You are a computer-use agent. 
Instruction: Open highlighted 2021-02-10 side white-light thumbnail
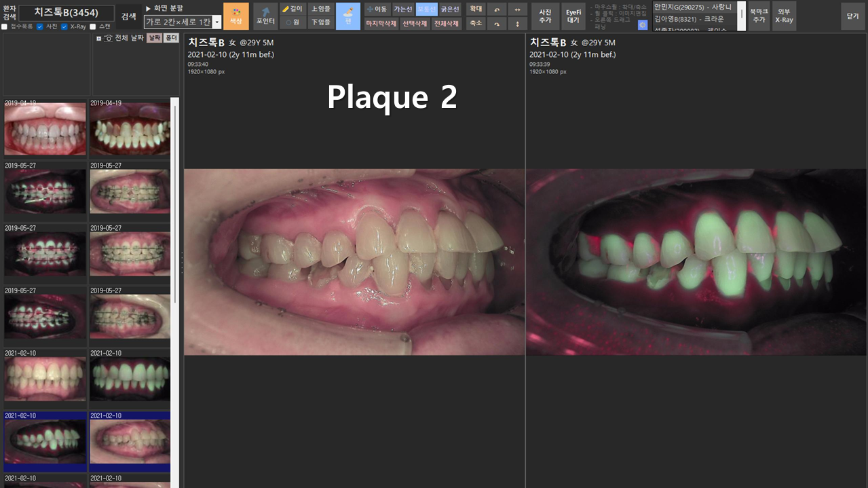[x=130, y=441]
